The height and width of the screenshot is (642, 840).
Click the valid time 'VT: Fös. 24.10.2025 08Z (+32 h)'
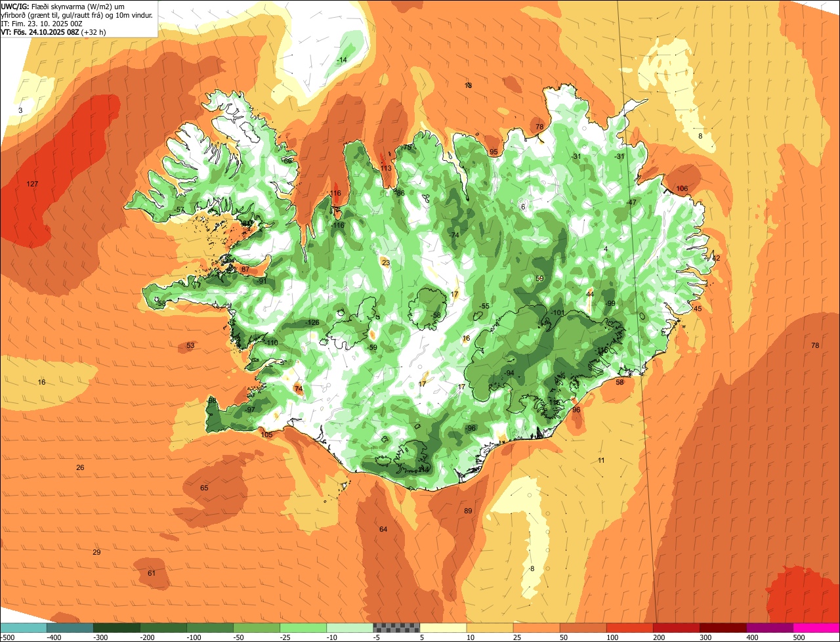[54, 32]
